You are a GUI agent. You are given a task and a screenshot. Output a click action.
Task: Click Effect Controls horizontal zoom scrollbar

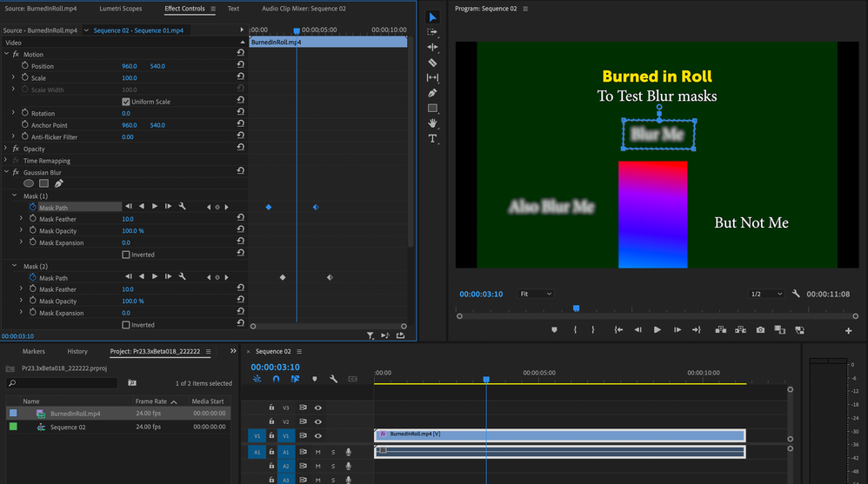[x=328, y=327]
